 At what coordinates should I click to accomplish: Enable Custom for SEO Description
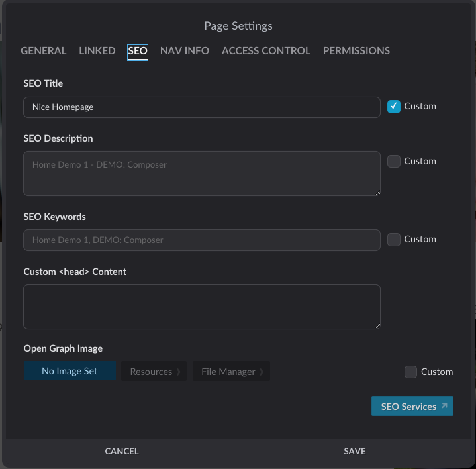pyautogui.click(x=394, y=161)
